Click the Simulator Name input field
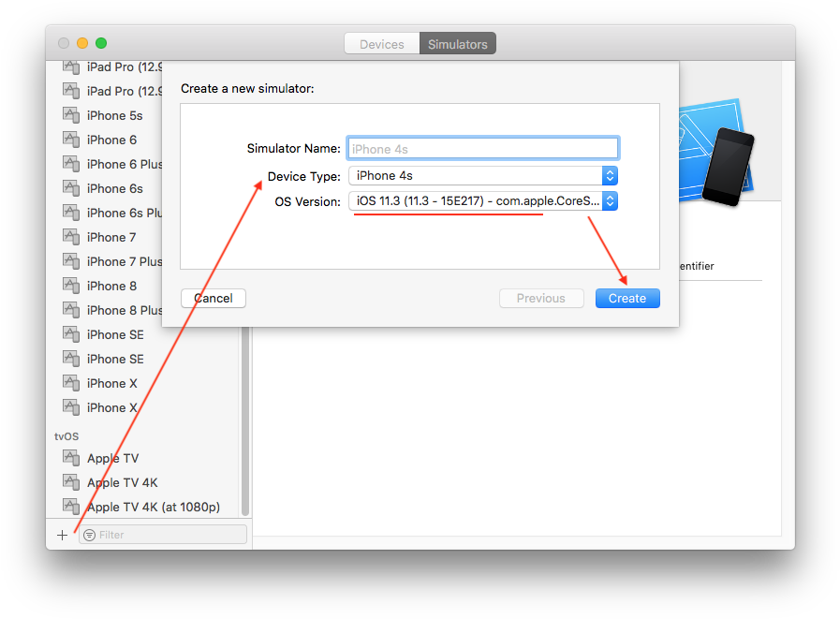 (482, 147)
